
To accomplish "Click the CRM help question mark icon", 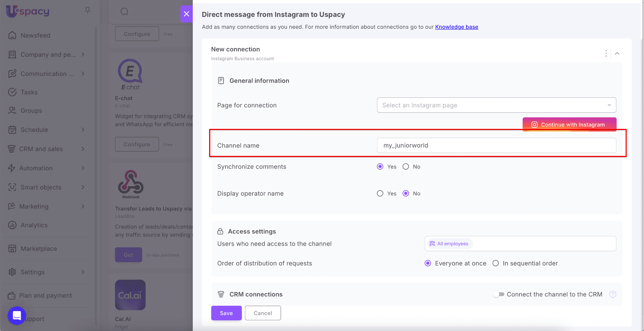I will [613, 294].
